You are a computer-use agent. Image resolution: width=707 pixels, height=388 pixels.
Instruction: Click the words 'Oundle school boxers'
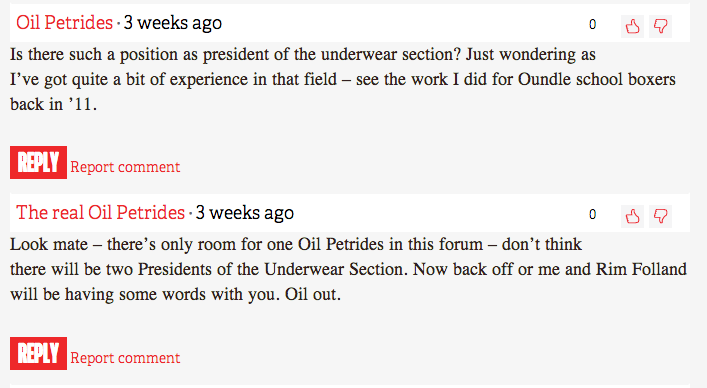click(597, 79)
